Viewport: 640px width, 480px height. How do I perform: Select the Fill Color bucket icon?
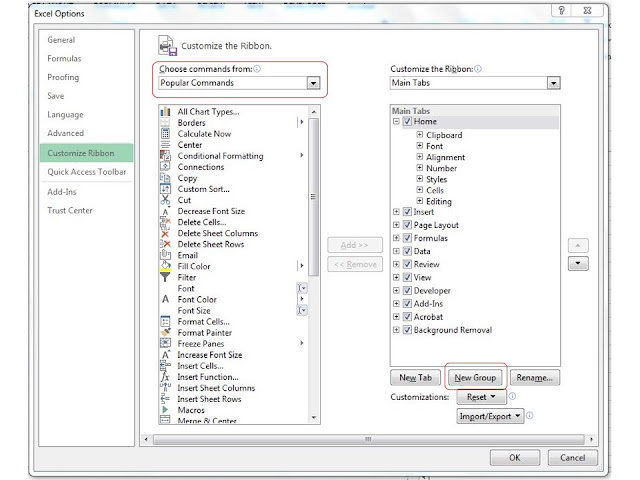click(165, 266)
